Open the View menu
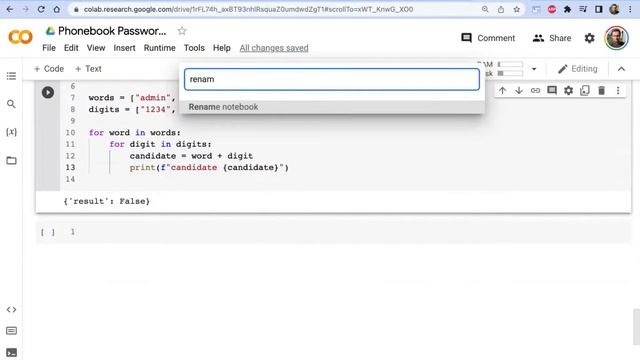This screenshot has height=360, width=640. (96, 48)
